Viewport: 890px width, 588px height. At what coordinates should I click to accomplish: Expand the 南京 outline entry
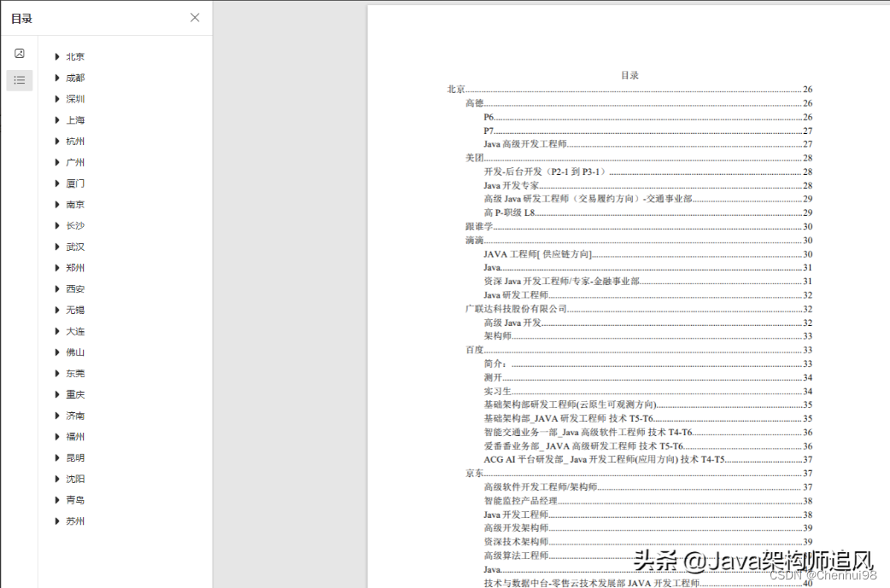56,204
